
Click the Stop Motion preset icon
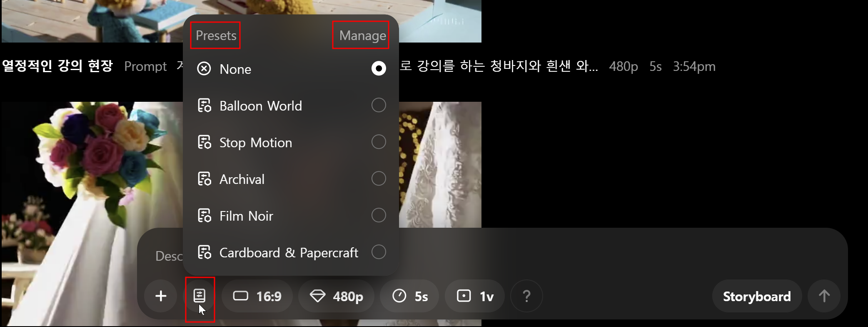[x=204, y=142]
